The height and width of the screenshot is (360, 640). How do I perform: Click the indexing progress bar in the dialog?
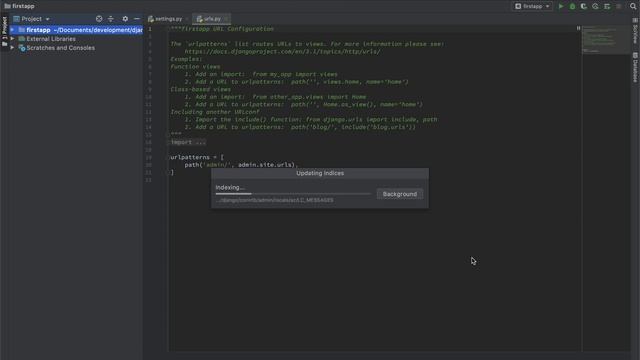pos(293,194)
